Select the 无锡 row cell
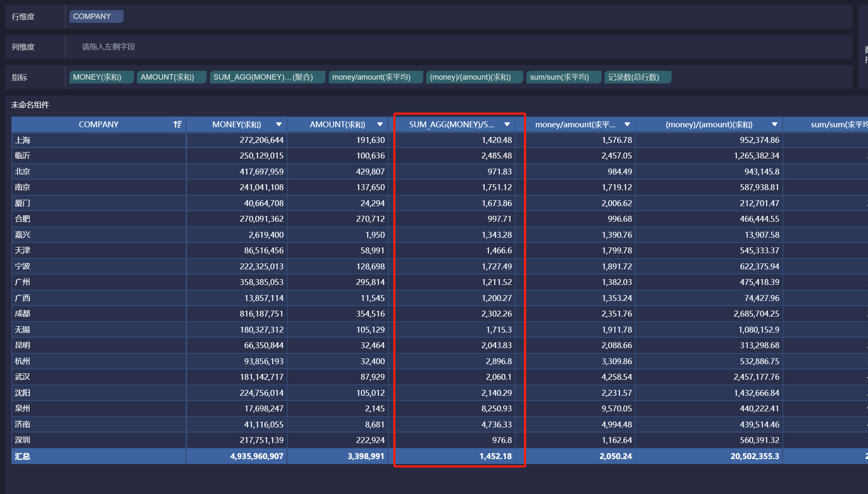 pos(99,330)
